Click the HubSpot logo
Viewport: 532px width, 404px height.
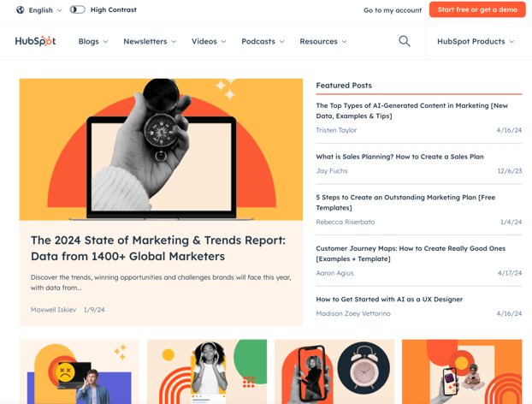click(35, 41)
